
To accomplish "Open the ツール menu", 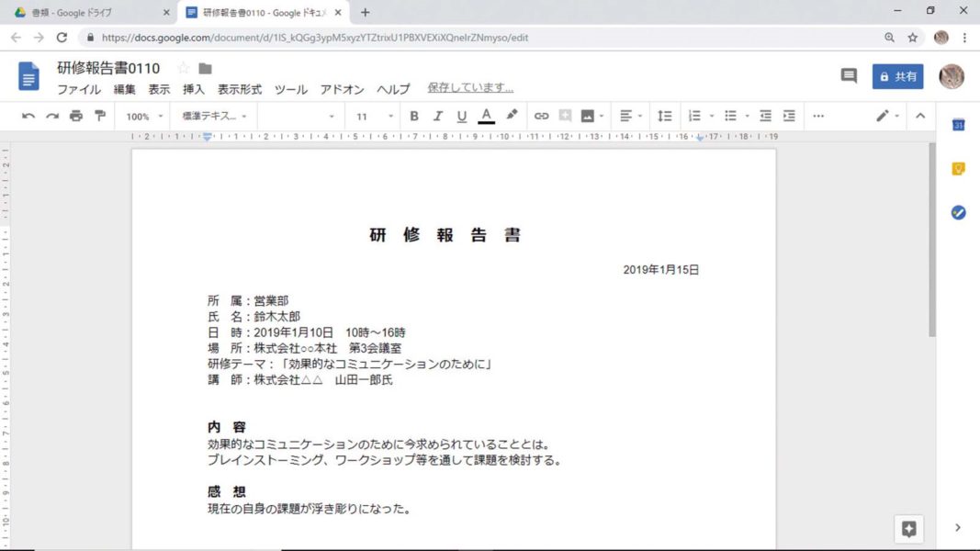I will click(290, 89).
